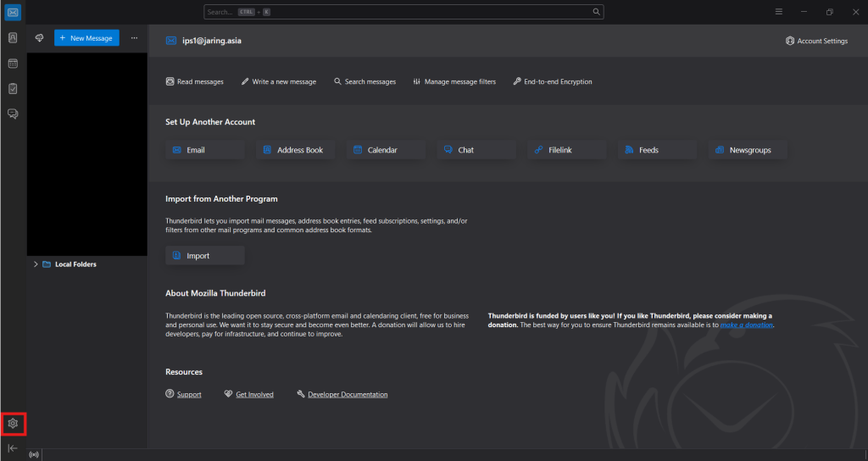Set up a Filelink account
The height and width of the screenshot is (461, 868).
[567, 150]
